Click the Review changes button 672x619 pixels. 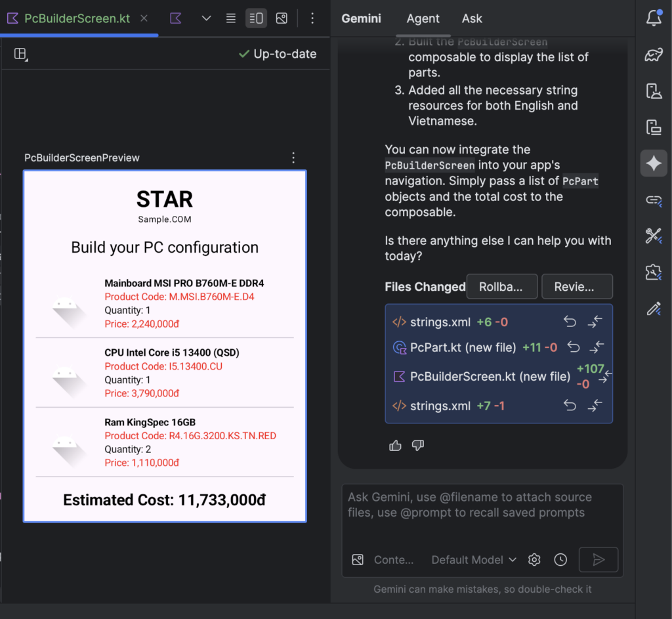click(577, 287)
